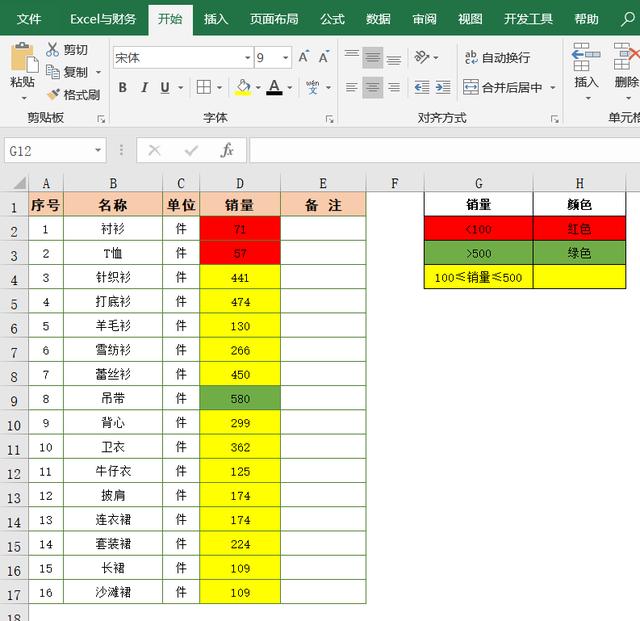Click the yellow fill color button

242,88
